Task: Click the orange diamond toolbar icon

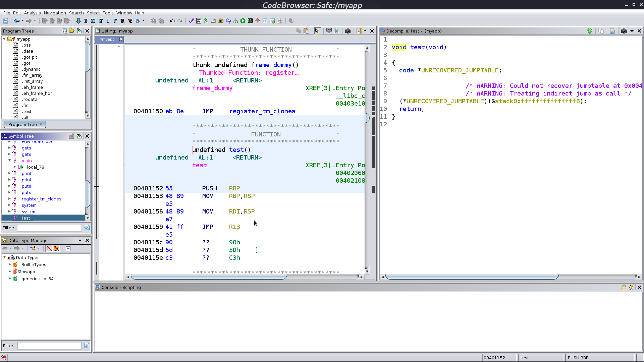Action: click(258, 21)
